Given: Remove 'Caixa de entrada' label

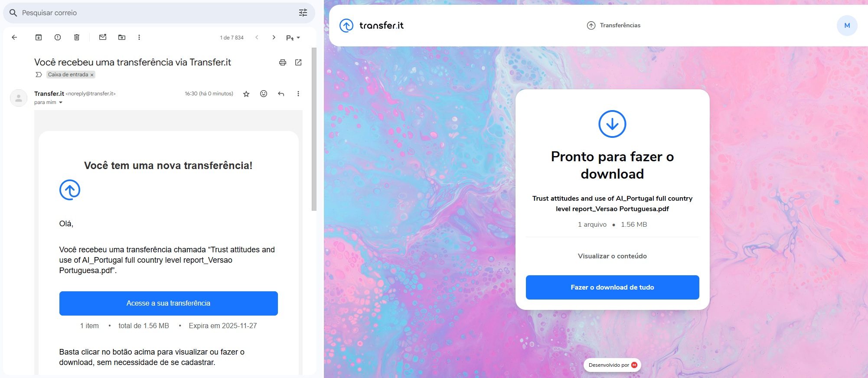Looking at the screenshot, I should click(x=92, y=75).
